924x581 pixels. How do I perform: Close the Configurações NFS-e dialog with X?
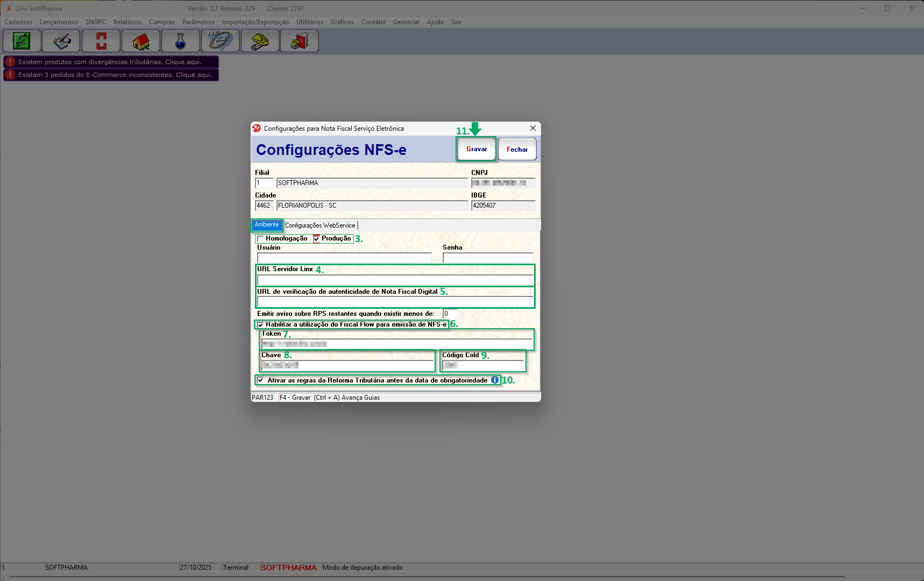pyautogui.click(x=532, y=128)
